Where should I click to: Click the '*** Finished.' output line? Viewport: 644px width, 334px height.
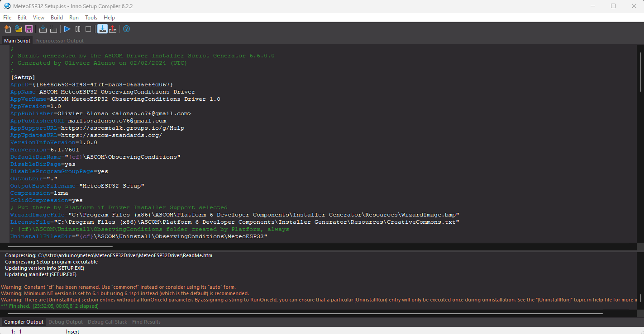[50, 306]
